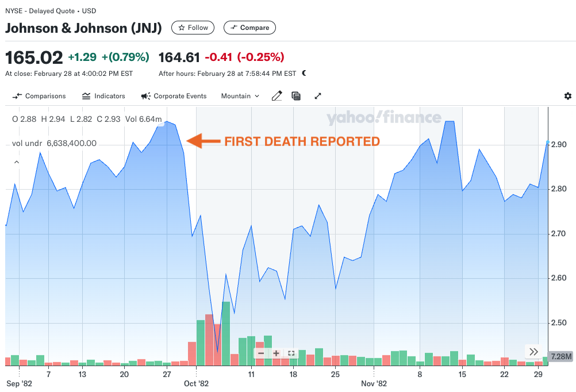Click the reset-zoom brackets icon on chart
576x392 pixels.
(x=291, y=353)
